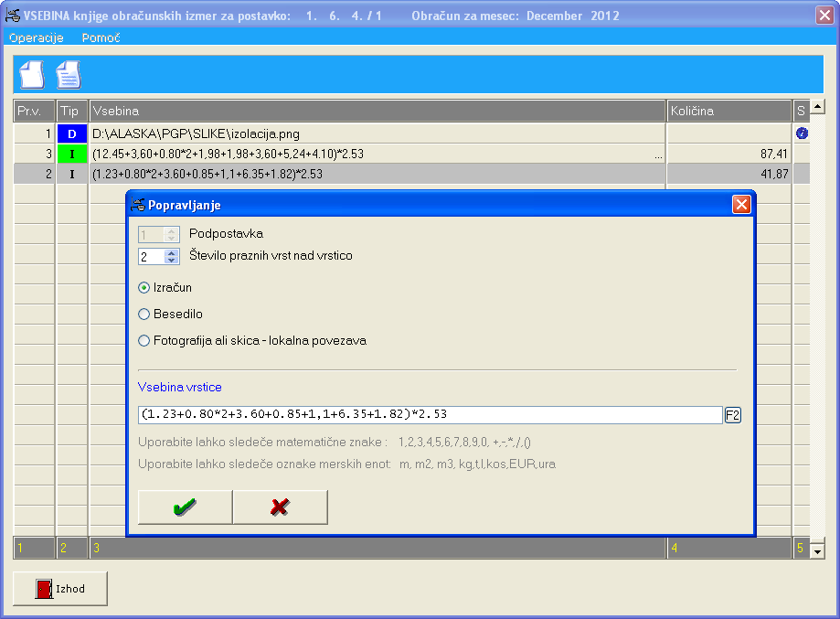Open the Operacije menu

click(x=36, y=37)
